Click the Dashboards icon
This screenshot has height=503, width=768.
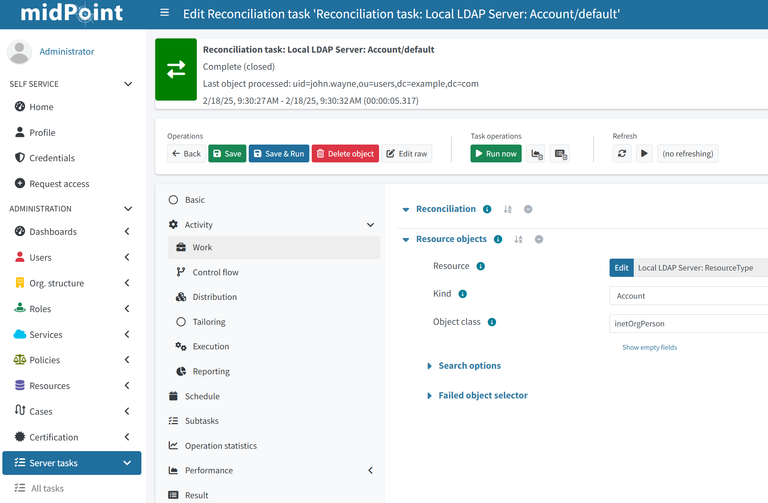click(x=20, y=231)
